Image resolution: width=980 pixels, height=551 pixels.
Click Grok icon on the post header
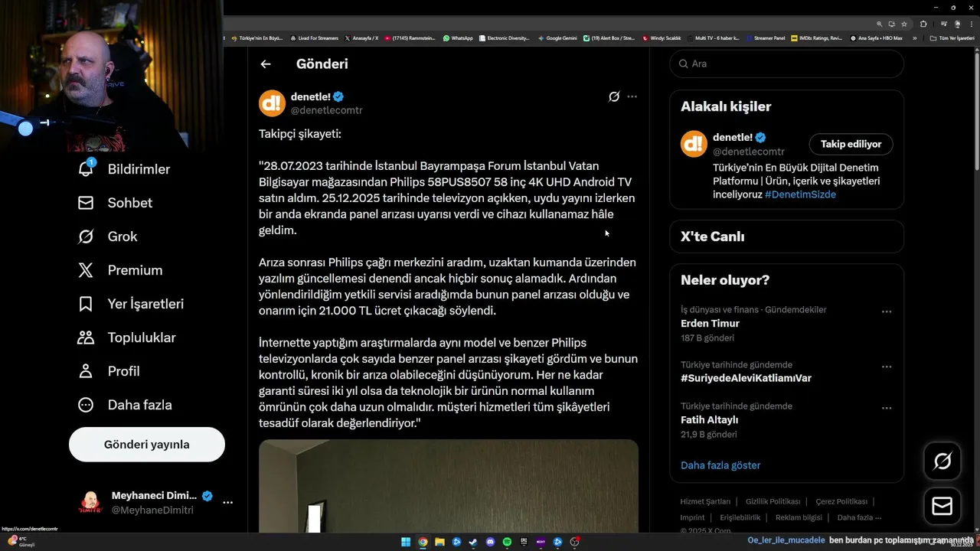click(614, 96)
